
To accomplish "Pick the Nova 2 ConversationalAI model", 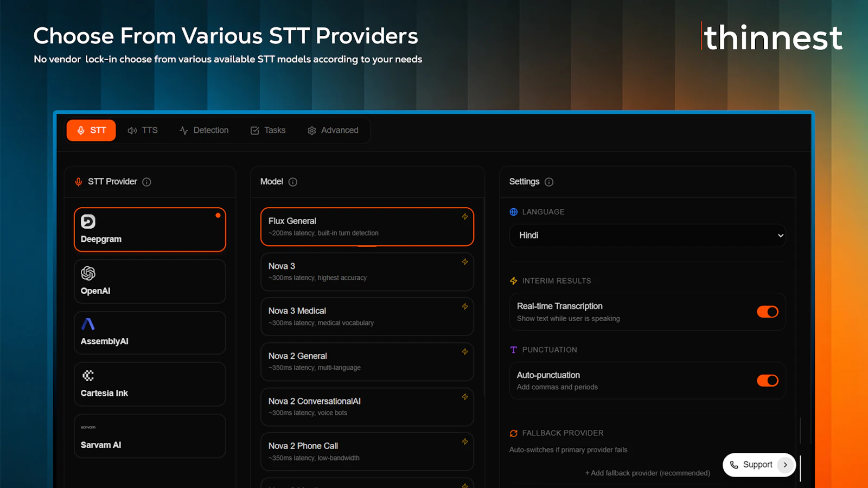I will tap(367, 407).
